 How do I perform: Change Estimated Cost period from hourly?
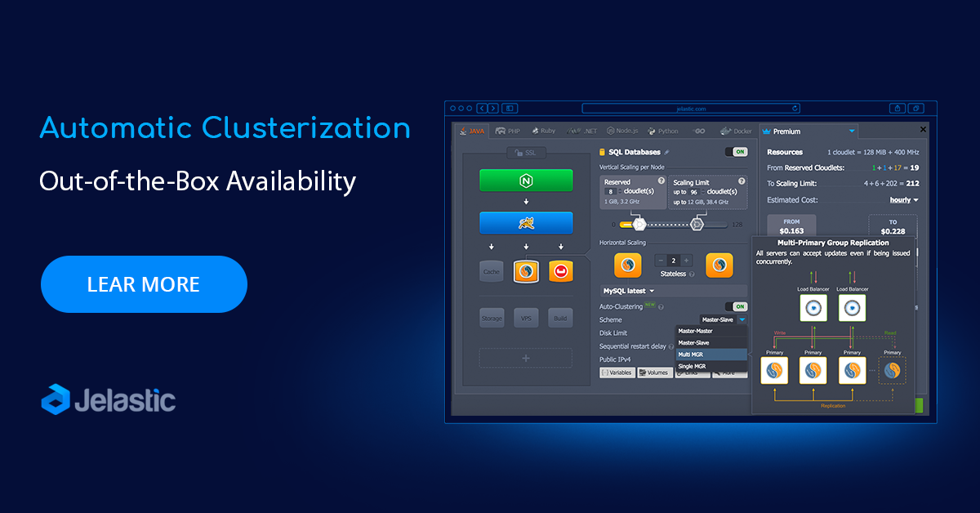coord(902,199)
